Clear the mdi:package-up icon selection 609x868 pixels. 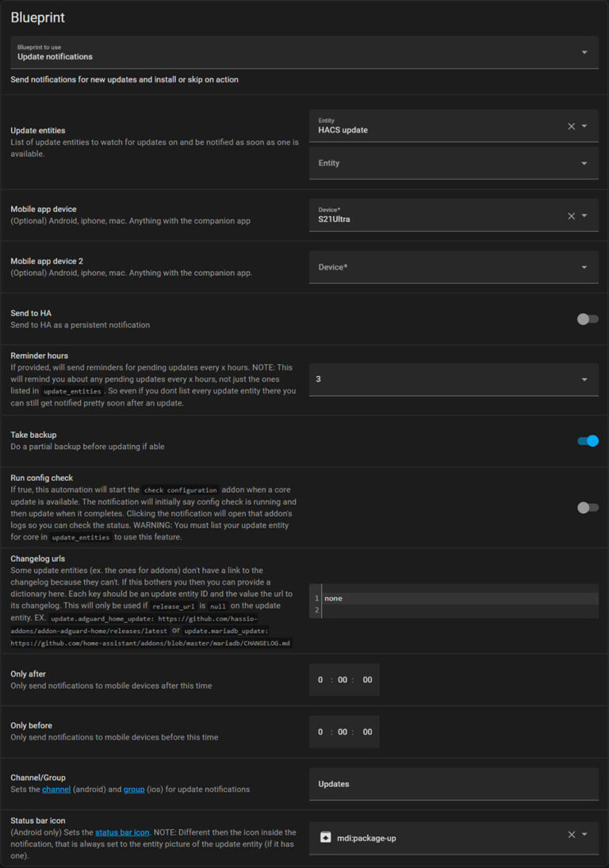coord(571,834)
